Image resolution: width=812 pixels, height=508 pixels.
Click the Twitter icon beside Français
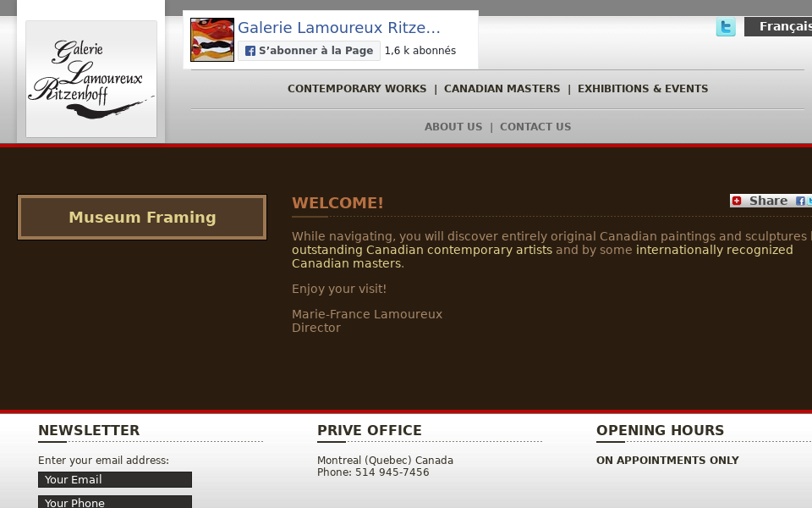[726, 27]
